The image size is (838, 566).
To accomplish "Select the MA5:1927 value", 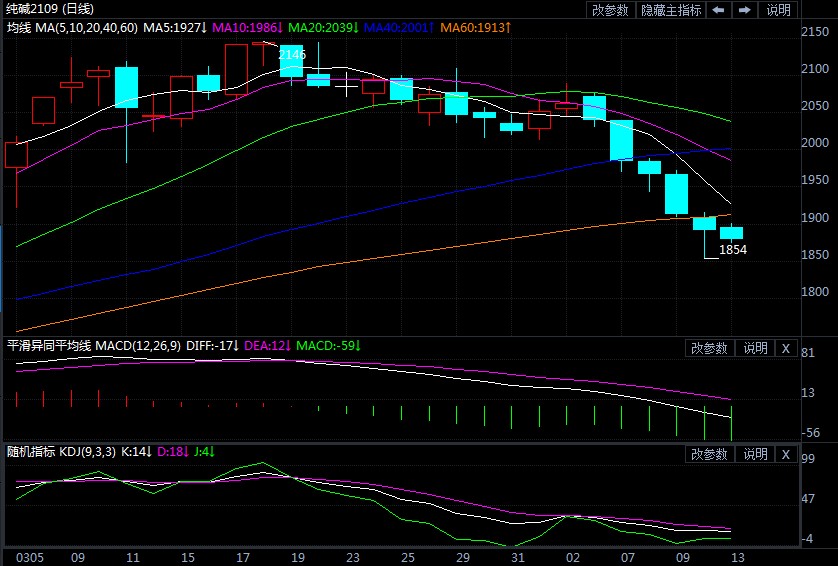I will tap(175, 27).
